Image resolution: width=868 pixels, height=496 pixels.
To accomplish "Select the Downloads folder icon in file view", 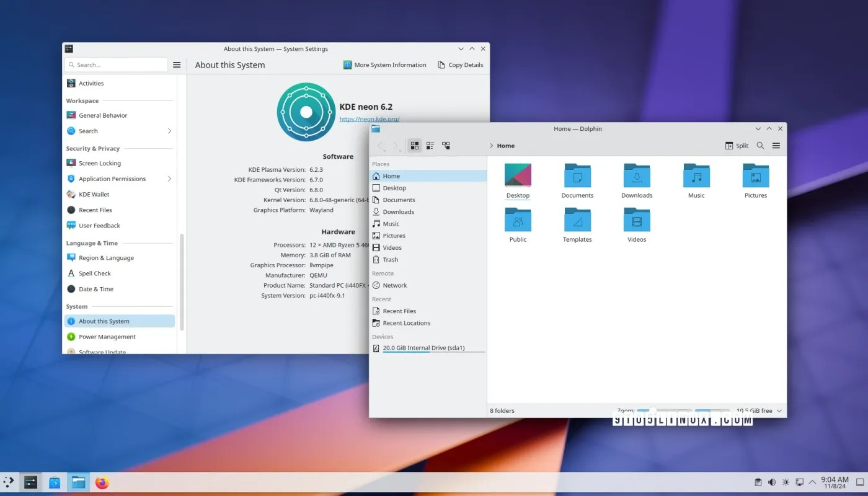I will pyautogui.click(x=637, y=175).
